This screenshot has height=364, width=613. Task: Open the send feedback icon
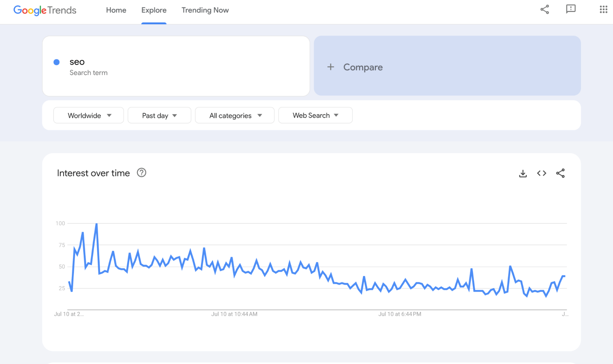571,9
